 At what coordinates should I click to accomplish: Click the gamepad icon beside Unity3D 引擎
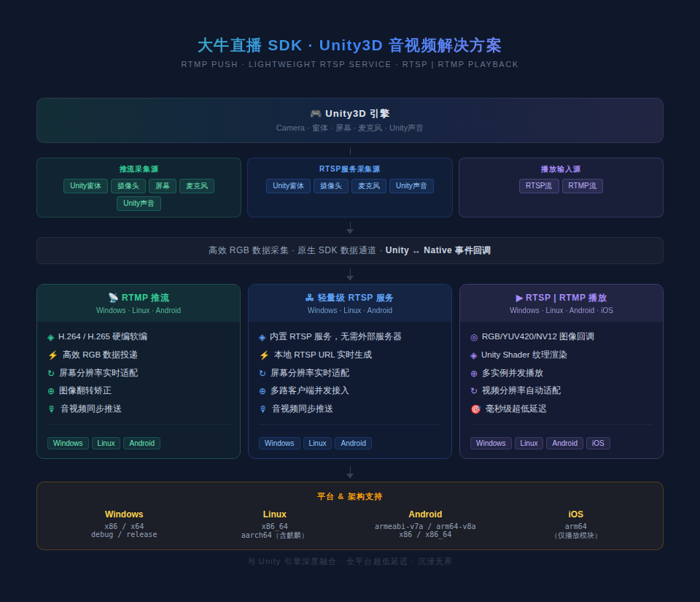coord(316,114)
